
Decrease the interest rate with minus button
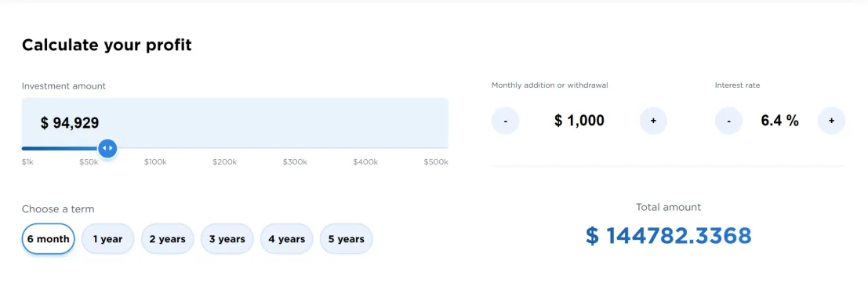pyautogui.click(x=728, y=121)
